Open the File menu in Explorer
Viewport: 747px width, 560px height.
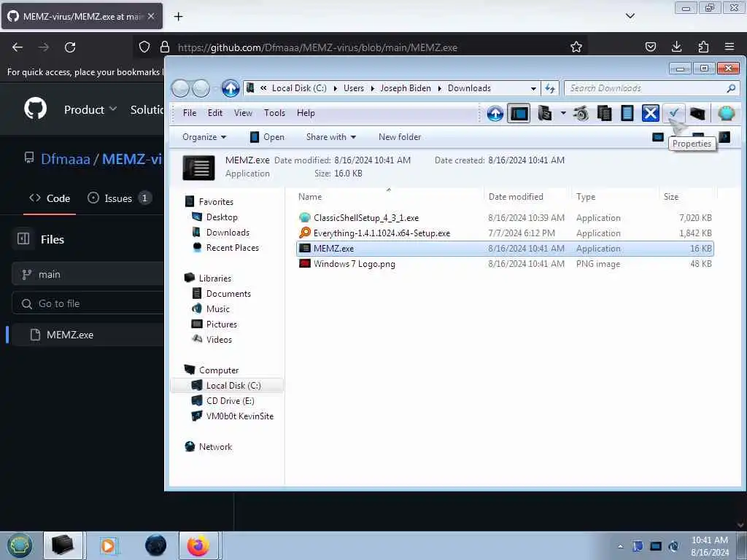point(190,113)
